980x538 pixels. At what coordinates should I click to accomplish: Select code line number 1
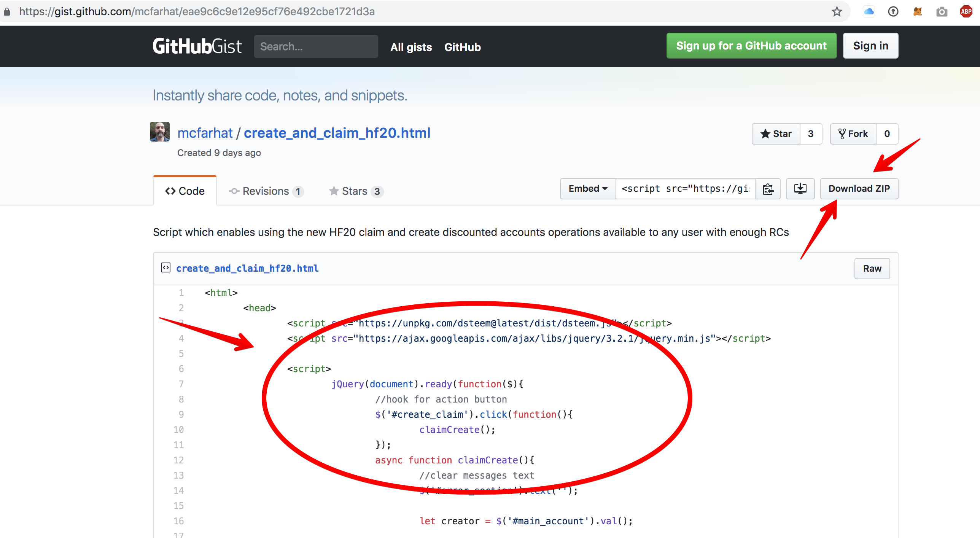[181, 293]
